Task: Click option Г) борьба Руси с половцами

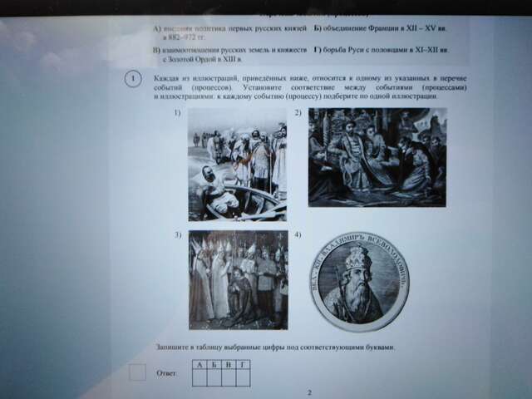Action: [x=382, y=50]
